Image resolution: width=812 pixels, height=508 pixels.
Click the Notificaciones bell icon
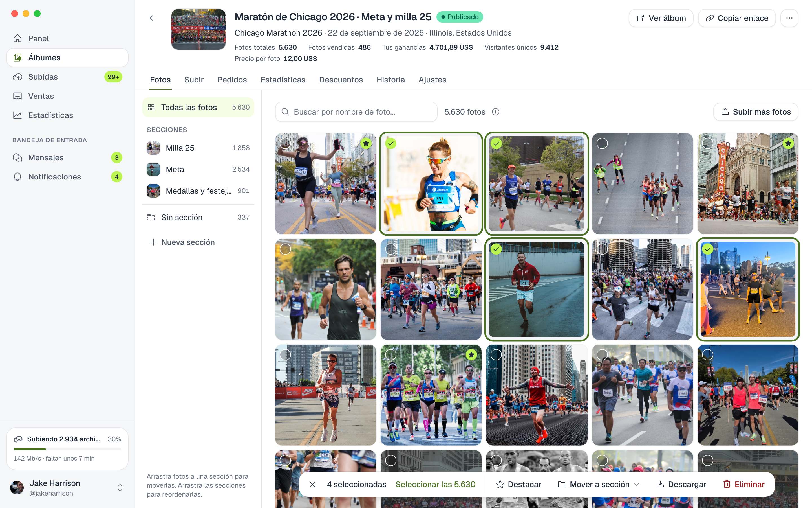point(17,177)
